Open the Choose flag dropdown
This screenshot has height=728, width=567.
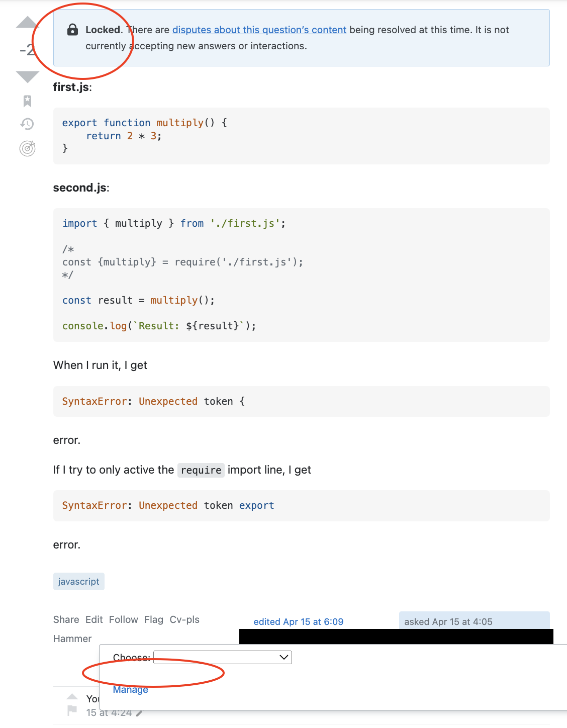click(x=223, y=657)
